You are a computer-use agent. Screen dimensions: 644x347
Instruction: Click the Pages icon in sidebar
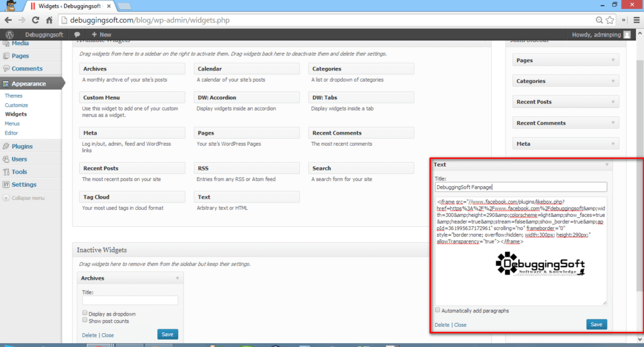point(6,56)
